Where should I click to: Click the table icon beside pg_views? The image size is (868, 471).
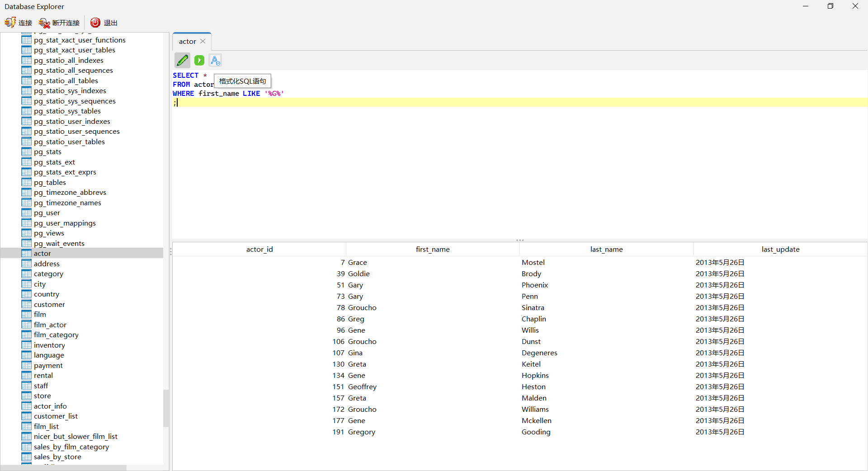26,233
